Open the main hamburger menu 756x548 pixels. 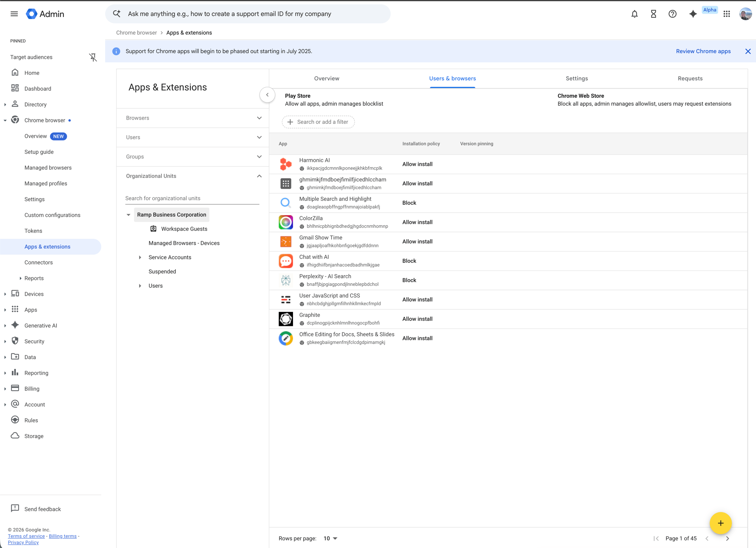tap(14, 14)
